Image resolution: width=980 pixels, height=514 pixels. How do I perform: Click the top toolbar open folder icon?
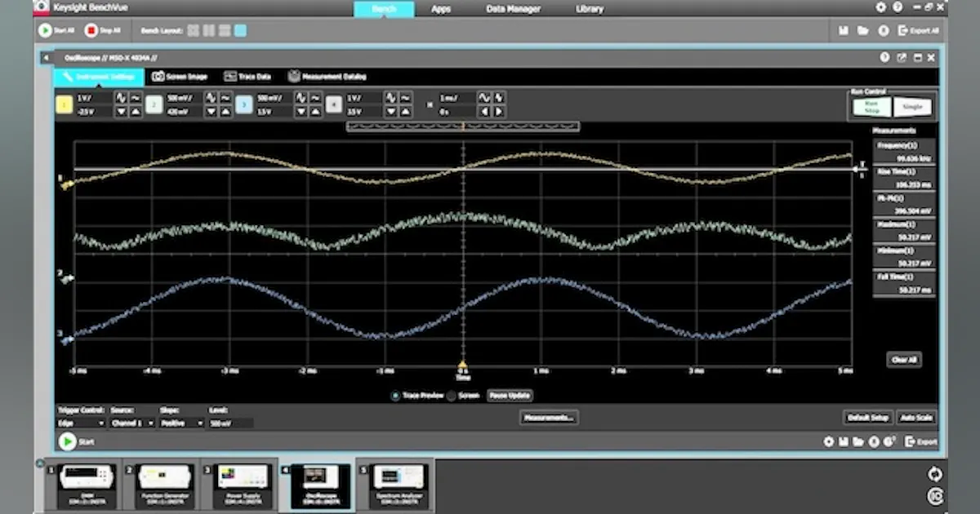pos(862,30)
